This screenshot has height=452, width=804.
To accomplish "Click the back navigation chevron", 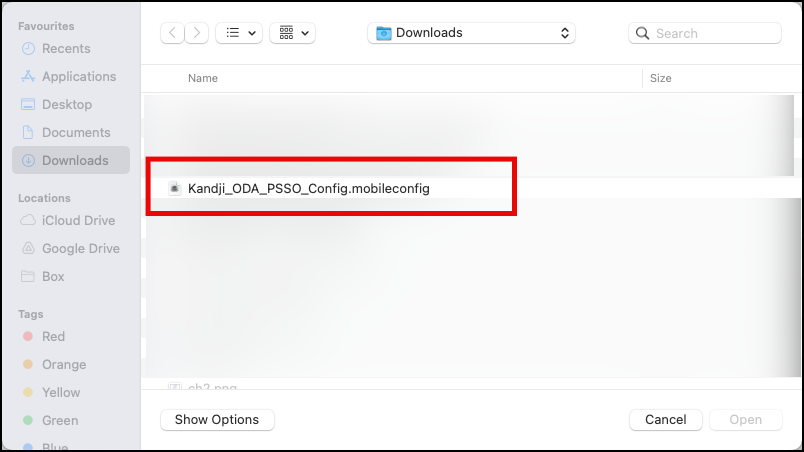I will tap(172, 33).
